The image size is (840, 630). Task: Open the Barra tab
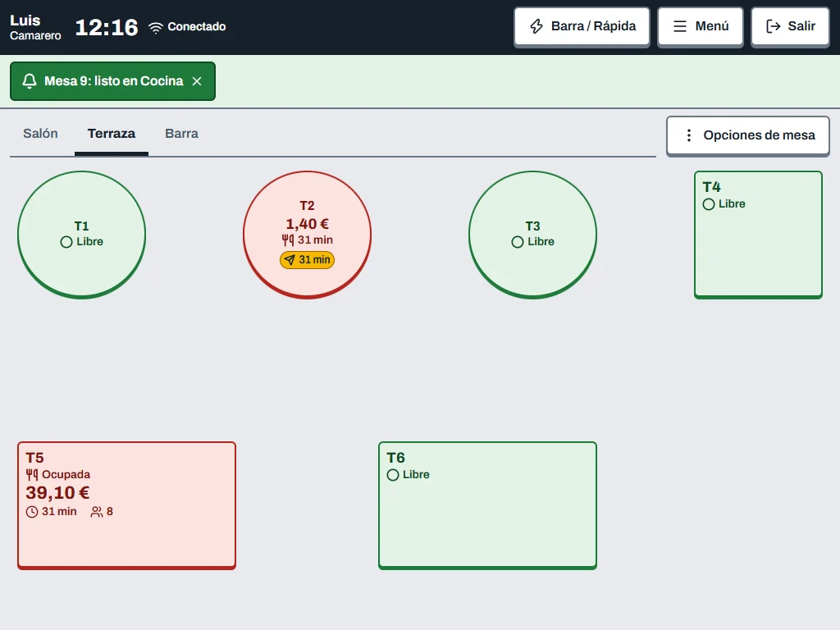(x=181, y=134)
